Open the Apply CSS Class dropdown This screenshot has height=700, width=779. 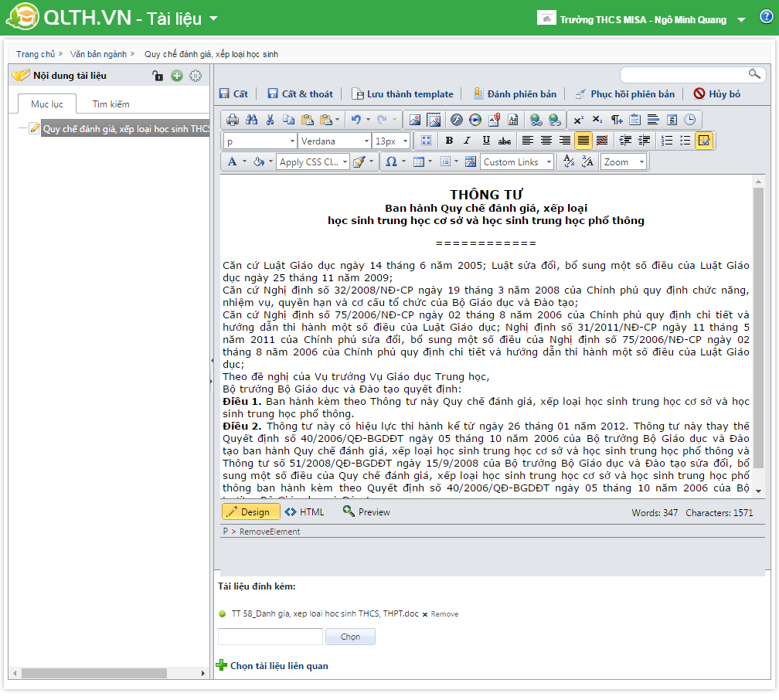pyautogui.click(x=313, y=162)
